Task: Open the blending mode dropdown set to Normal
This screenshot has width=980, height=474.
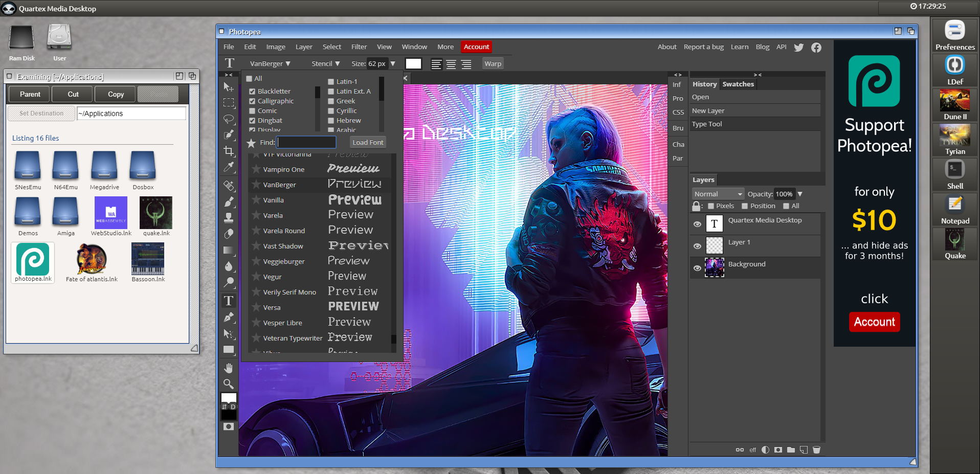Action: (x=718, y=193)
